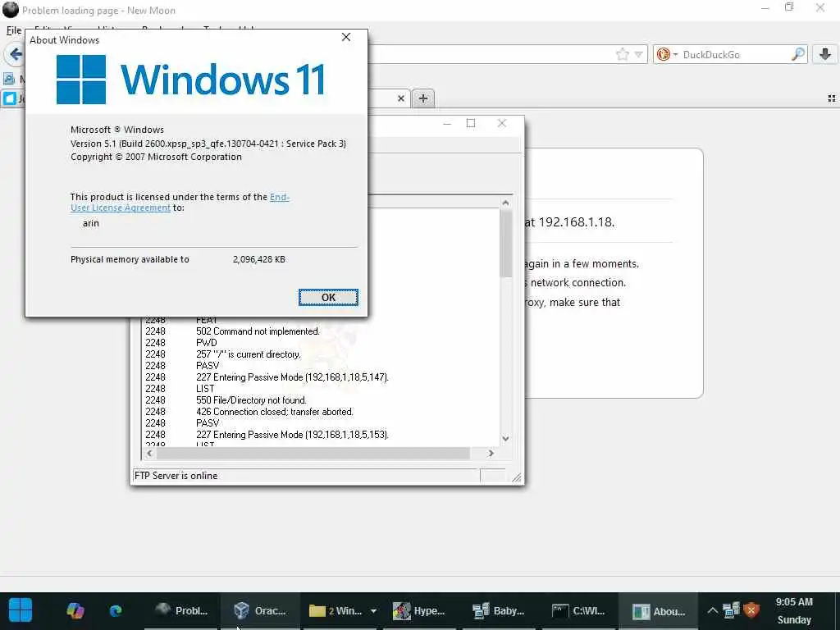The width and height of the screenshot is (840, 630).
Task: Open the tab groups grid icon
Action: tap(832, 98)
